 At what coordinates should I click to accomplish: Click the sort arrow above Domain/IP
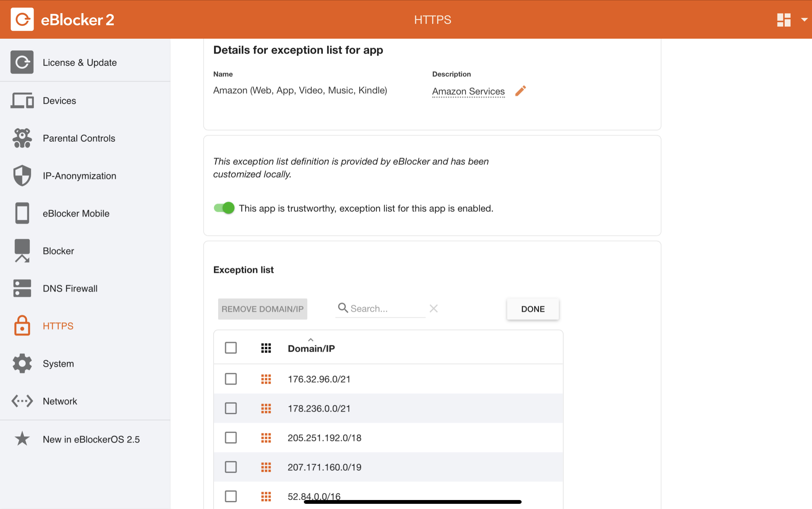(x=311, y=339)
